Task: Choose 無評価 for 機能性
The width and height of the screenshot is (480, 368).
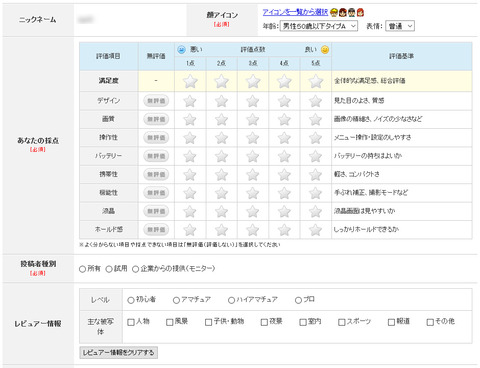Action: pos(156,193)
